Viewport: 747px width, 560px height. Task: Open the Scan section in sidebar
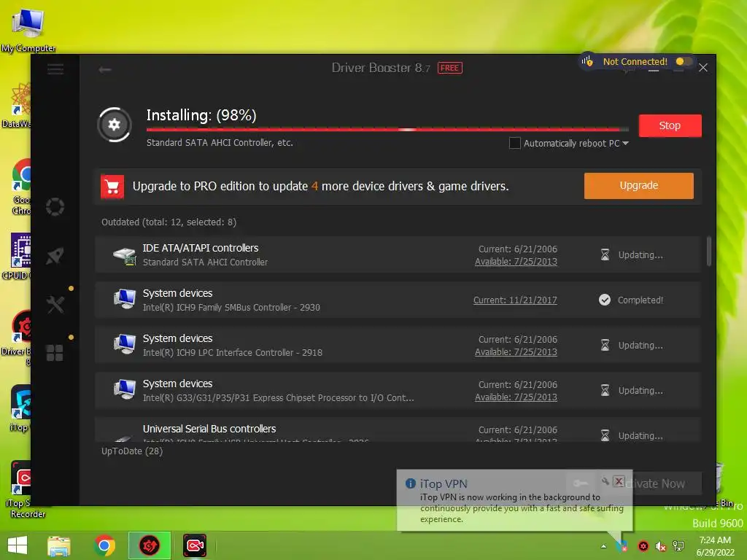point(55,206)
